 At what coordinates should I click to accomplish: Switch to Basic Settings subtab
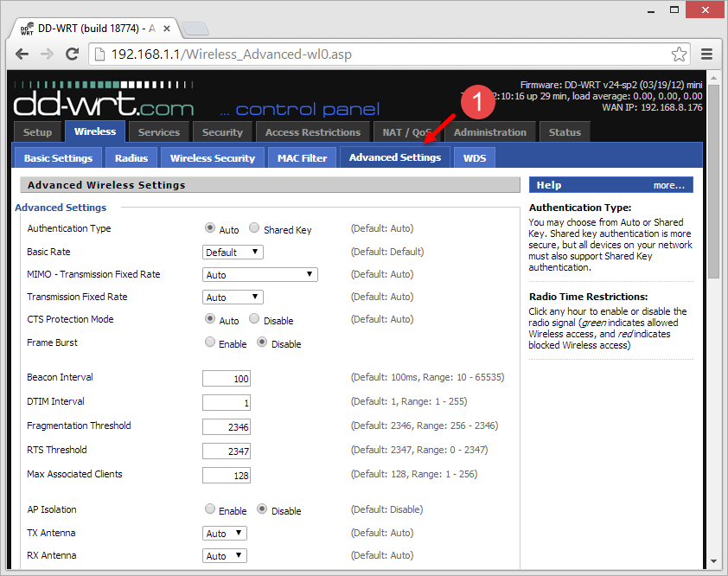(59, 158)
